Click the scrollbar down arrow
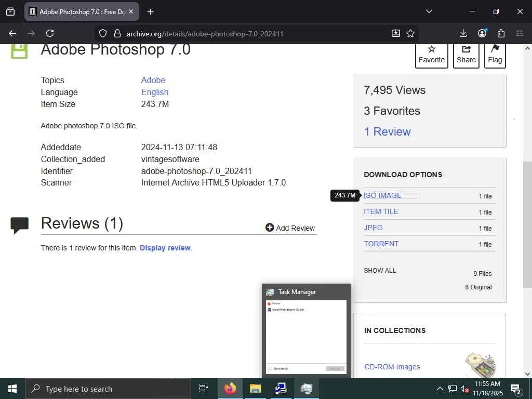Image resolution: width=532 pixels, height=399 pixels. [x=527, y=374]
